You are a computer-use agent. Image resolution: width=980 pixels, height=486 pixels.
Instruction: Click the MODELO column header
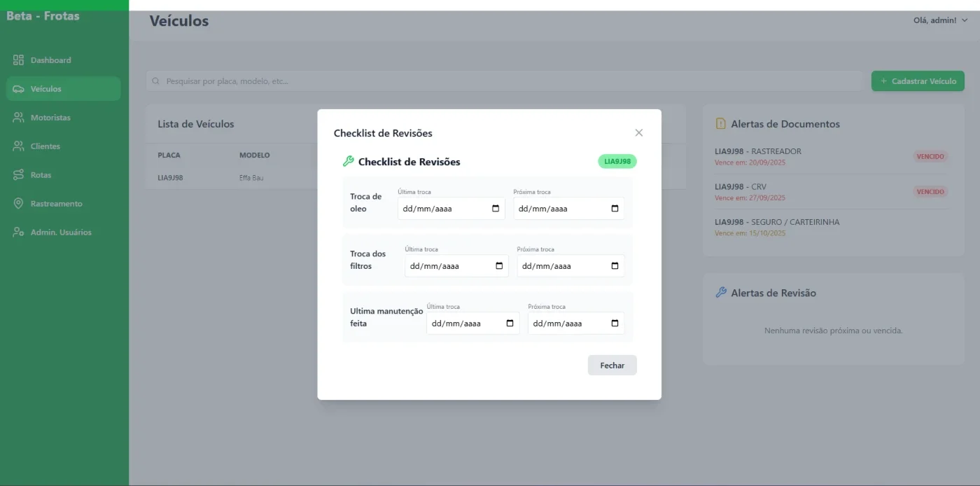pyautogui.click(x=255, y=155)
